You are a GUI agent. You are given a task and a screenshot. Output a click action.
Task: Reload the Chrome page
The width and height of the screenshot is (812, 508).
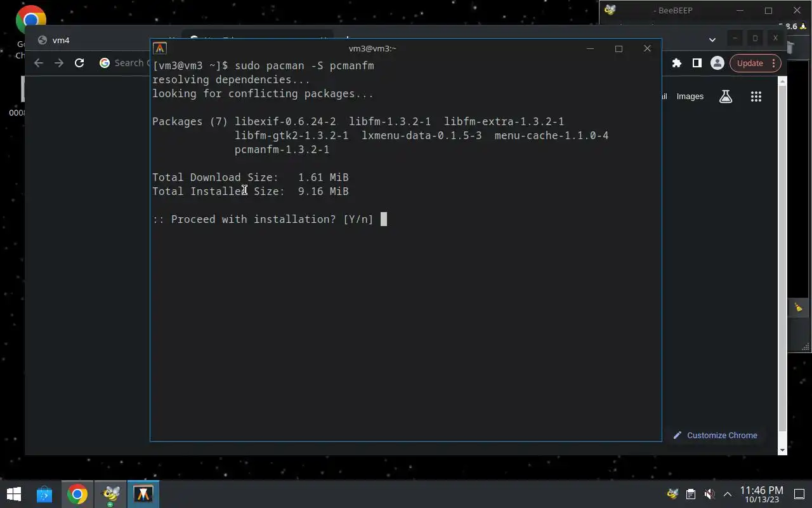[x=79, y=63]
